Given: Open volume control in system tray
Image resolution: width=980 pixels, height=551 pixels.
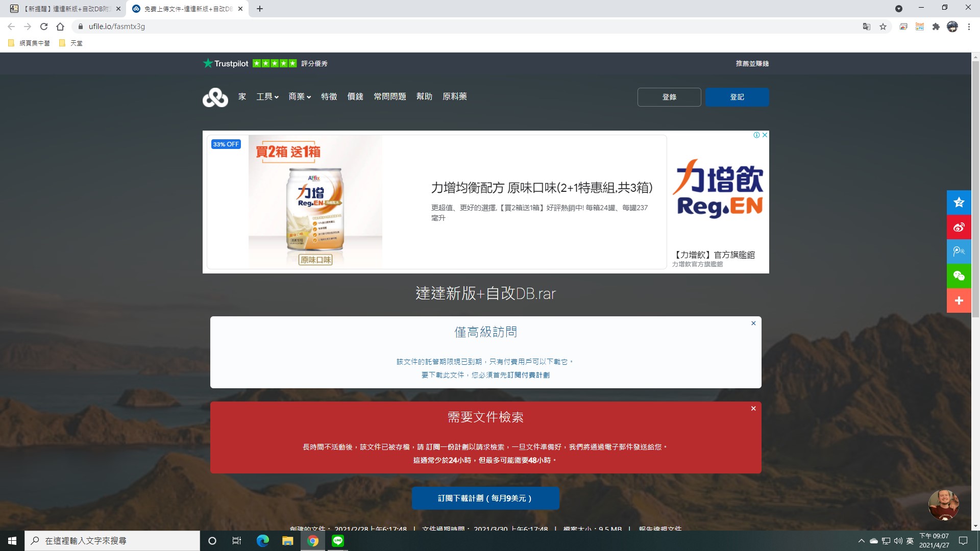Looking at the screenshot, I should click(x=898, y=541).
